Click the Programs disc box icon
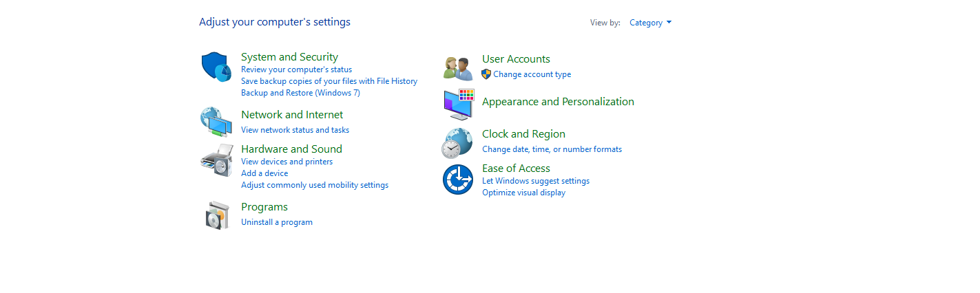Viewport: 980px width, 293px height. pyautogui.click(x=217, y=215)
